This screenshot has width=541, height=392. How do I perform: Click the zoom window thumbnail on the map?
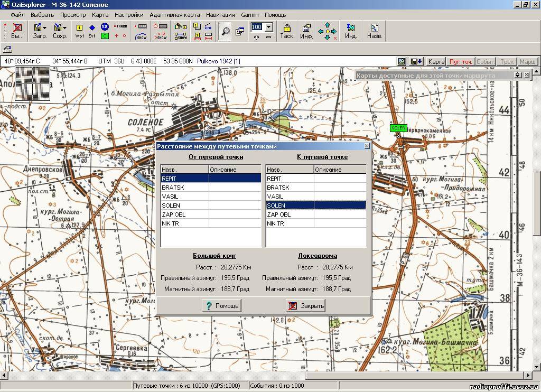(x=32, y=83)
